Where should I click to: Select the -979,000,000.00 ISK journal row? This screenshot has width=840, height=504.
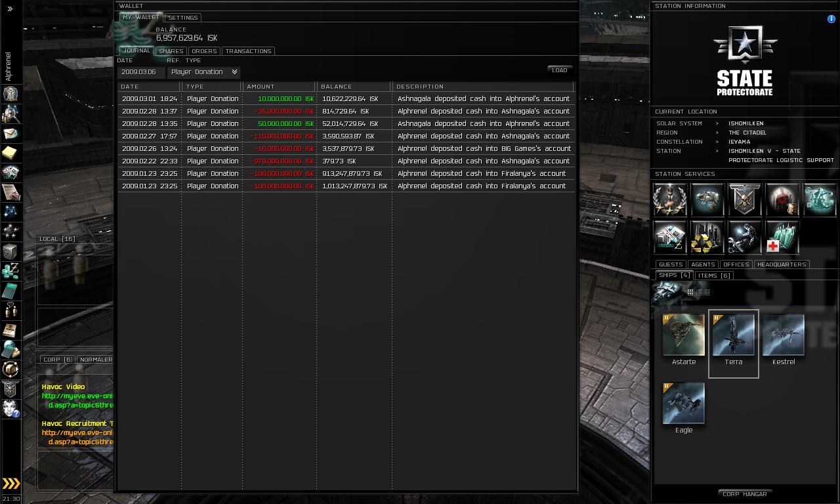click(x=346, y=161)
